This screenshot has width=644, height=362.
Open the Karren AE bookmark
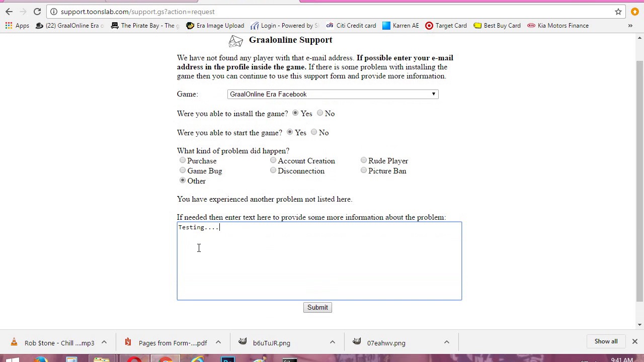400,26
